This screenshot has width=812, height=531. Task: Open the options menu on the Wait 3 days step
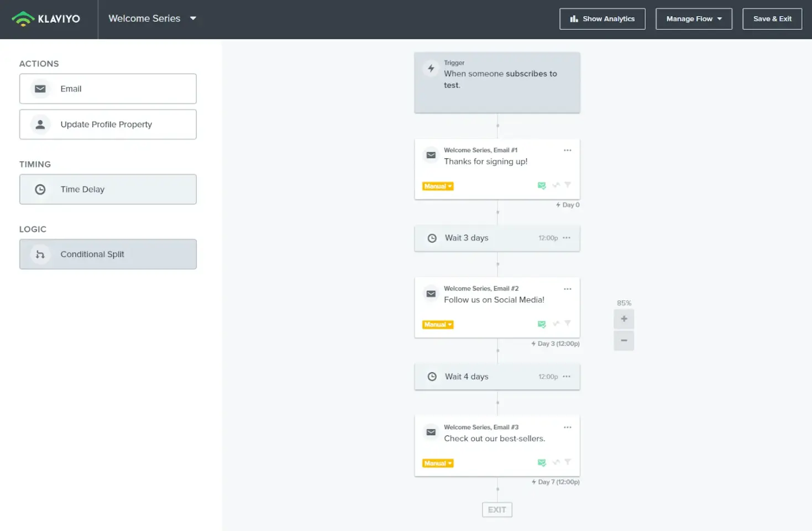click(x=566, y=238)
